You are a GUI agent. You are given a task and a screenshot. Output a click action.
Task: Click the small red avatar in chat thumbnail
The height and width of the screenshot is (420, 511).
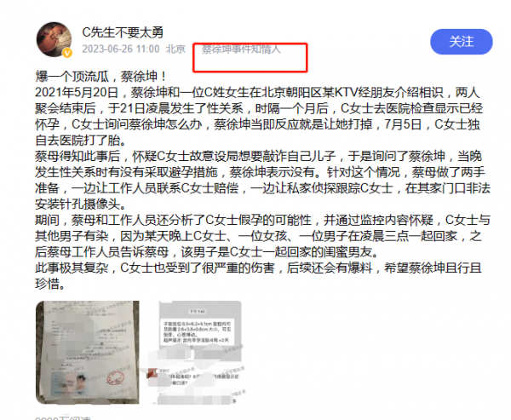pos(152,374)
